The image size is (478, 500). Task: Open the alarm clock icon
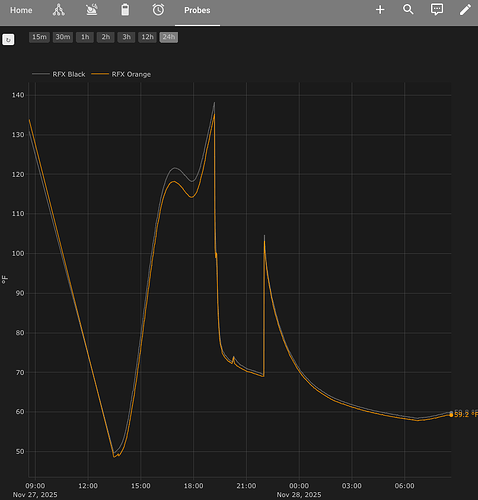point(158,10)
